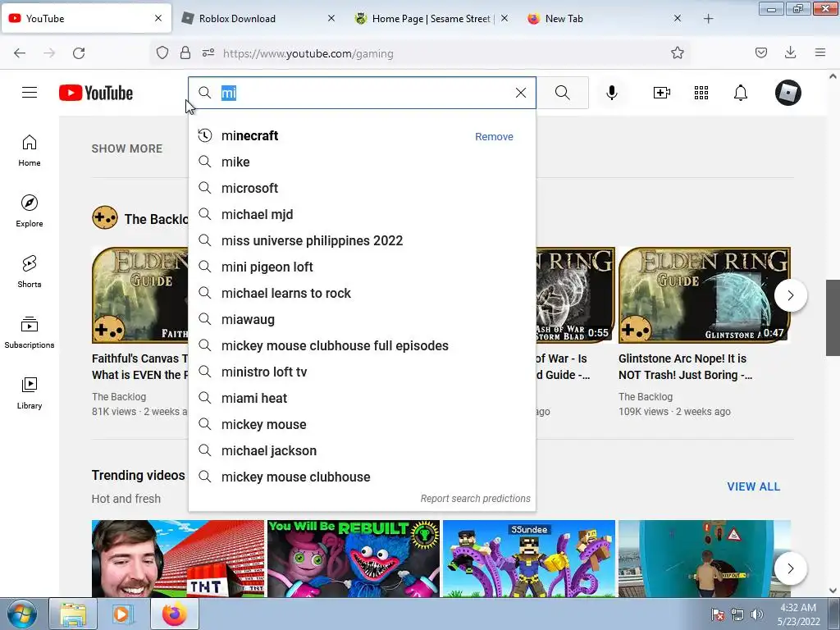840x630 pixels.
Task: Open Explore in sidebar
Action: (30, 211)
